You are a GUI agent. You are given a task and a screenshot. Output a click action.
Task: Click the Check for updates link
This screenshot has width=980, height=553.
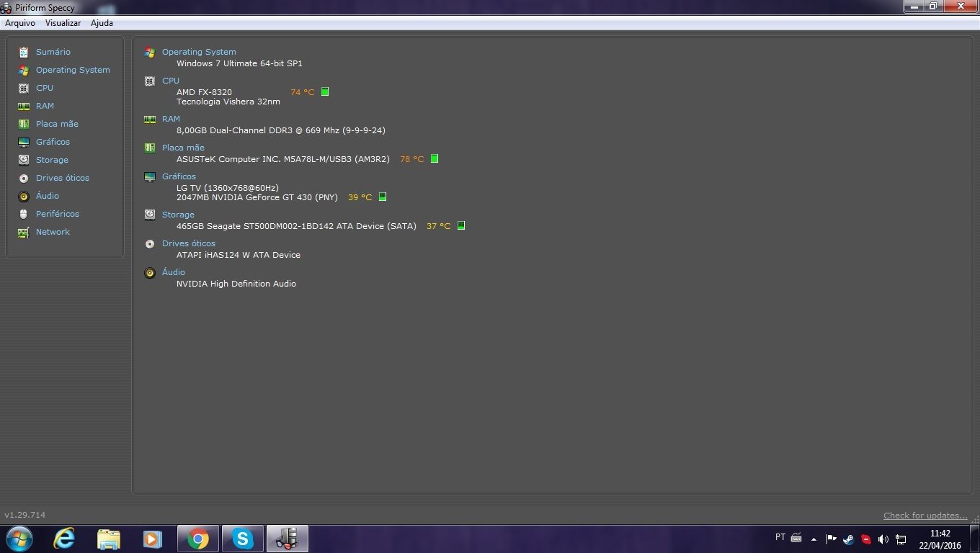point(925,516)
